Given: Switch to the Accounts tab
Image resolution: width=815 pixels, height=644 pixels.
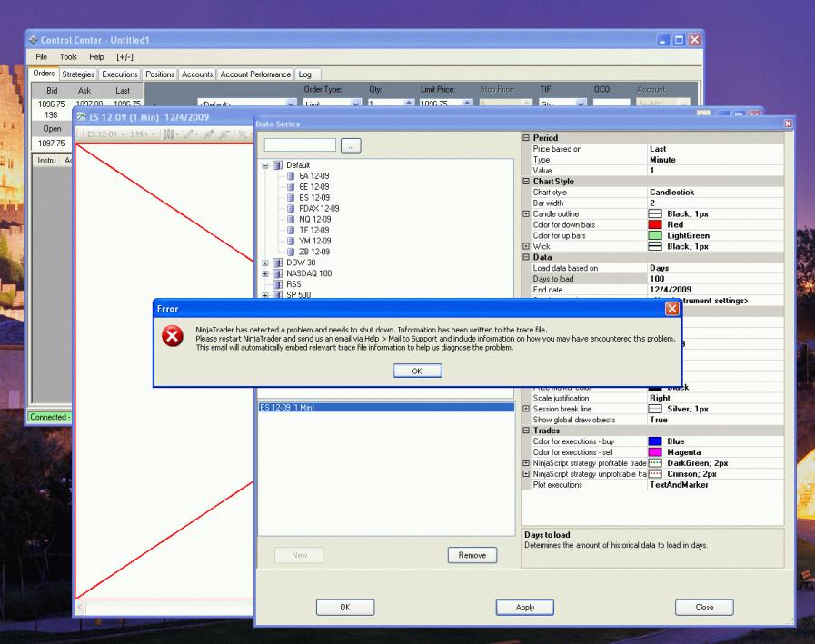Looking at the screenshot, I should point(197,74).
